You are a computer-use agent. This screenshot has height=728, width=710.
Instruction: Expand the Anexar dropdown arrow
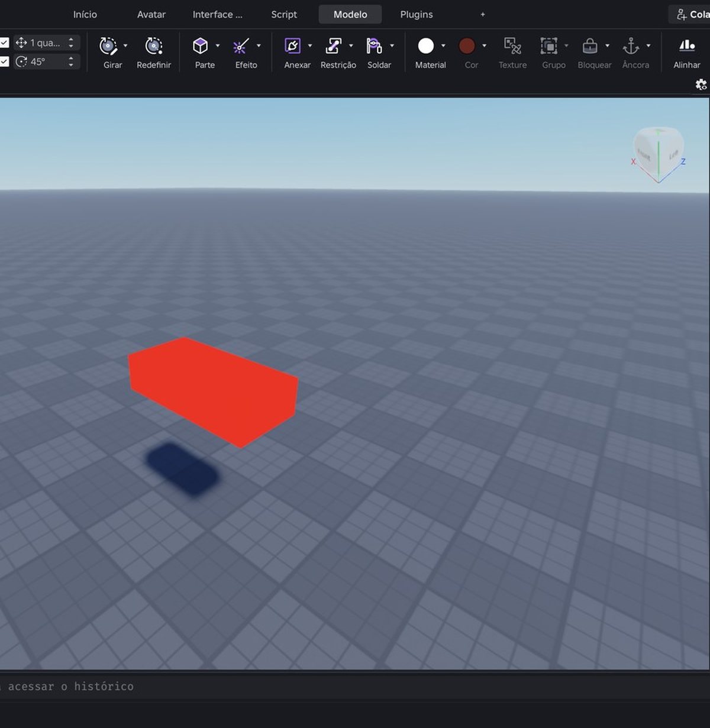(310, 46)
